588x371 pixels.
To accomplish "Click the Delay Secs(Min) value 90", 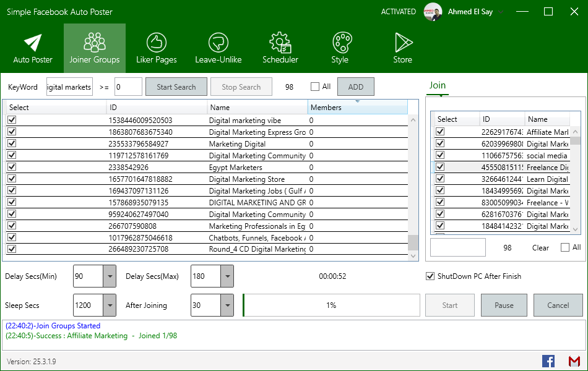I will click(88, 276).
